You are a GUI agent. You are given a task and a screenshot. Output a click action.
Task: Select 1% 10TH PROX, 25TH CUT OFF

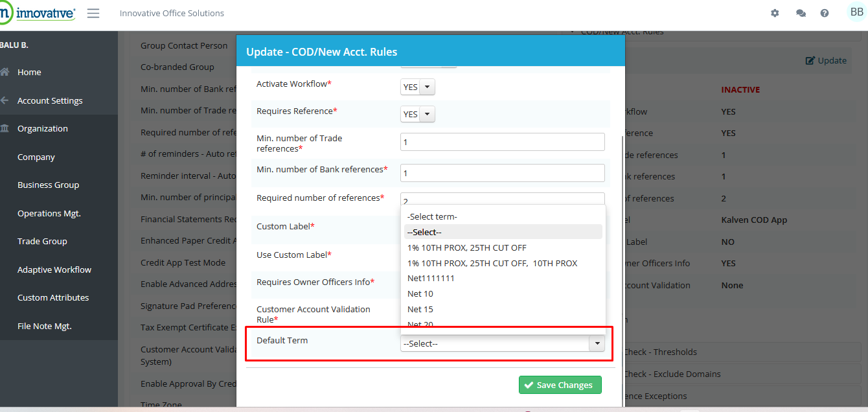coord(503,247)
